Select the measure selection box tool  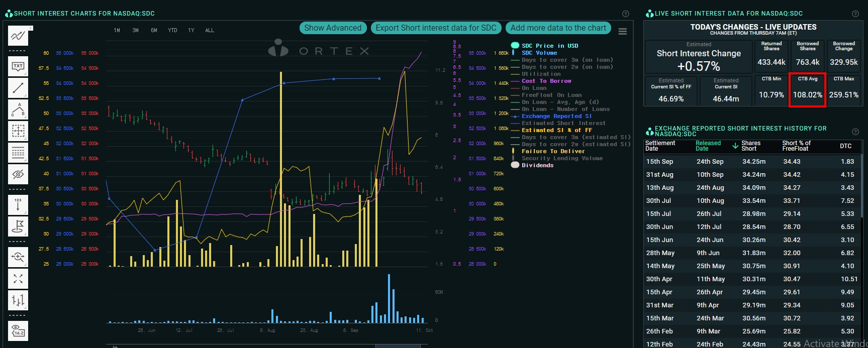(18, 131)
